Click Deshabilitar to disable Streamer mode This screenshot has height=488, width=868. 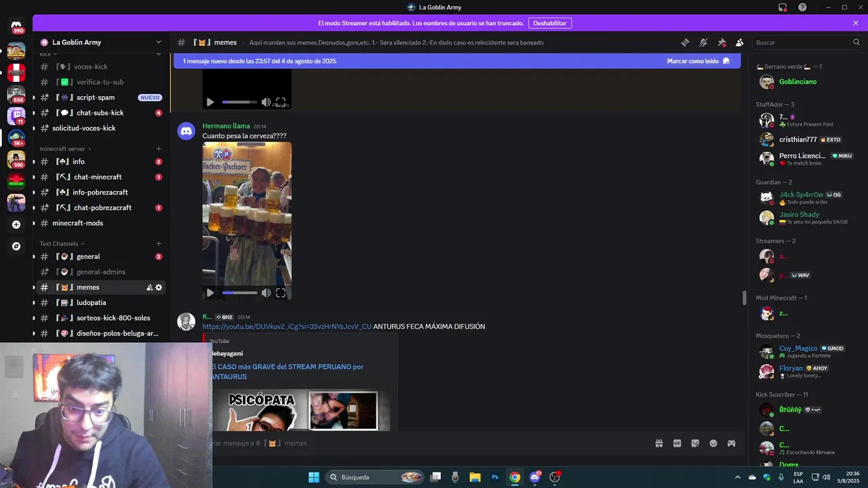[550, 23]
